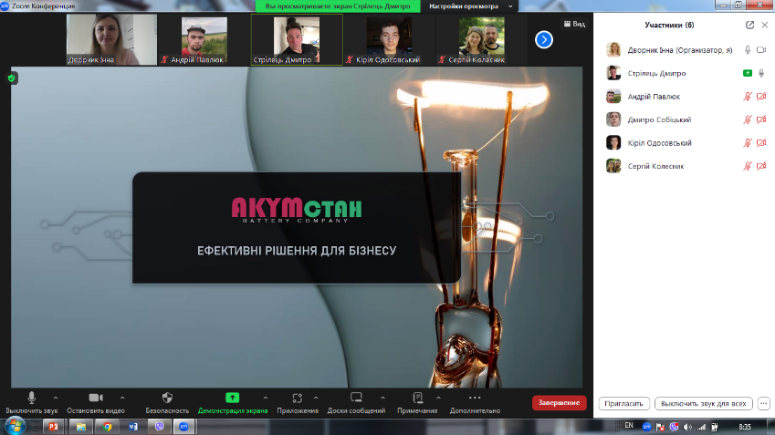This screenshot has width=775, height=435.
Task: Mute microphone with Выключить звук
Action: (32, 397)
